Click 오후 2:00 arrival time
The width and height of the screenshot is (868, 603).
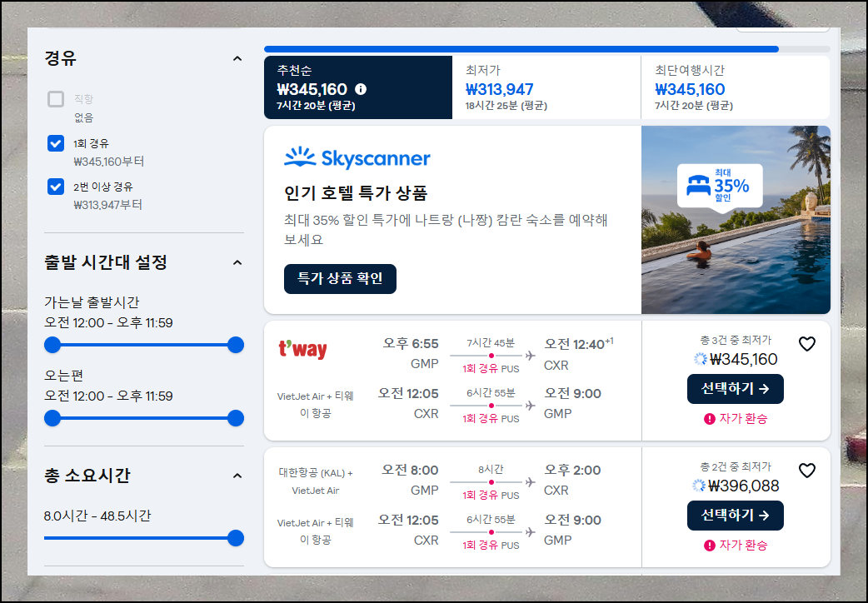(572, 470)
